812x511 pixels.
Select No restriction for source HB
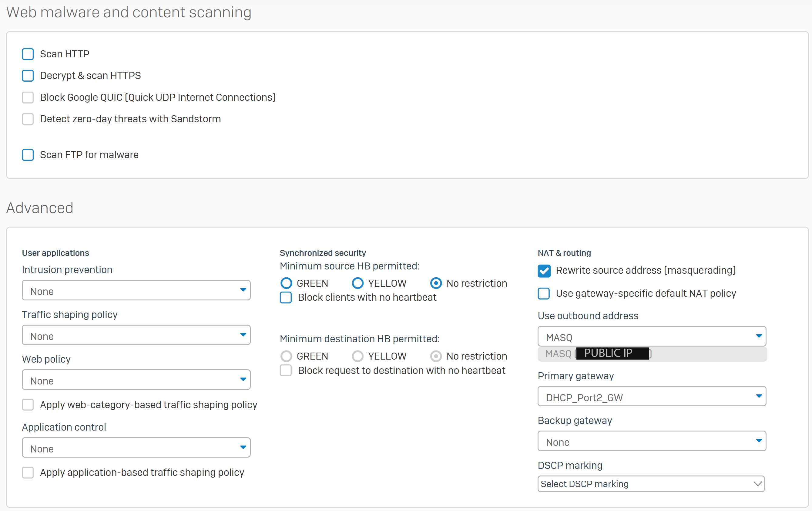coord(436,283)
